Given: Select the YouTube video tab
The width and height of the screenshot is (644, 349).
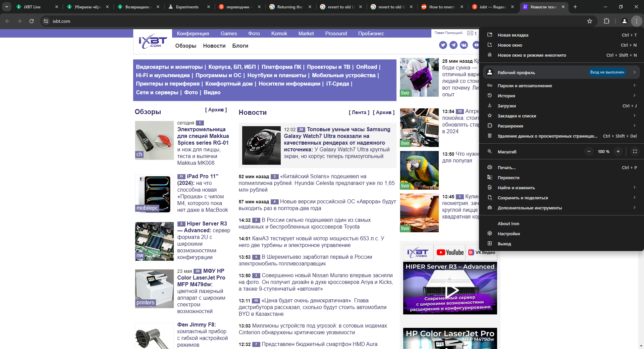Looking at the screenshot, I should coord(450,252).
